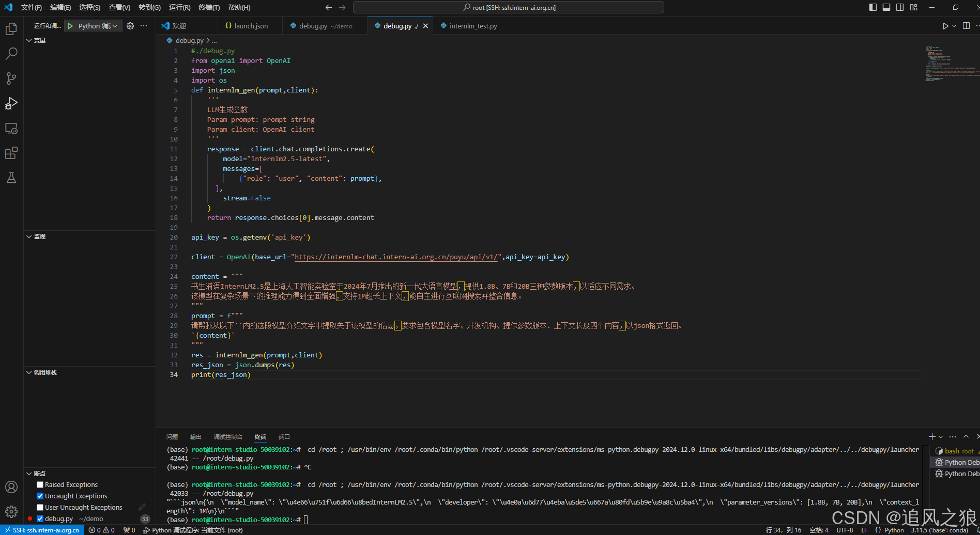The width and height of the screenshot is (980, 535).
Task: Toggle bottom panel layout icon
Action: 886,7
